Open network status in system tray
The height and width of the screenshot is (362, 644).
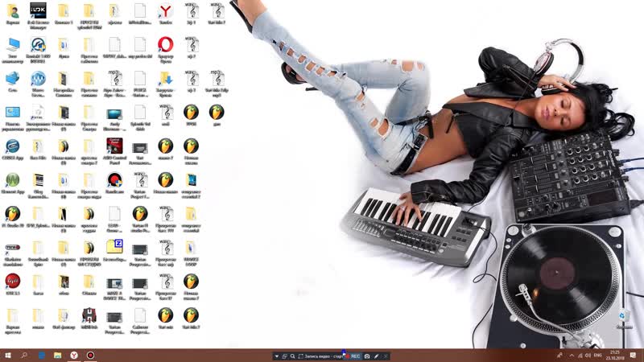[x=580, y=356]
